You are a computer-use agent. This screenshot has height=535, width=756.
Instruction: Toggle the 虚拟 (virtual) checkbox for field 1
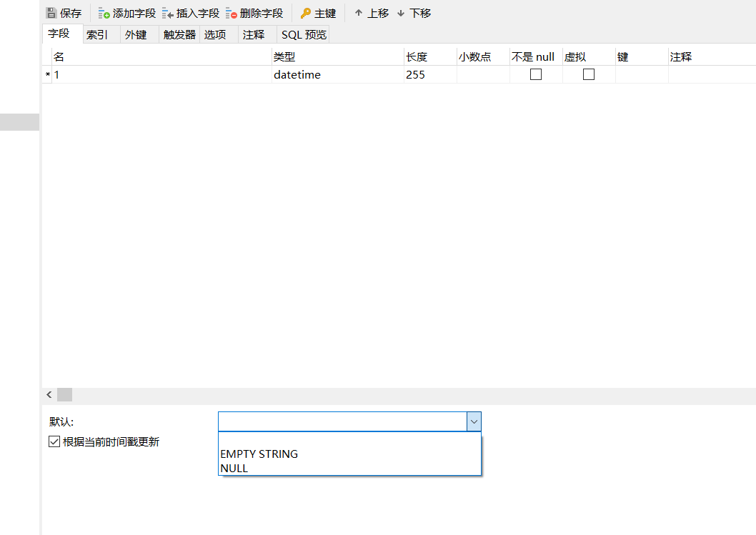(589, 74)
